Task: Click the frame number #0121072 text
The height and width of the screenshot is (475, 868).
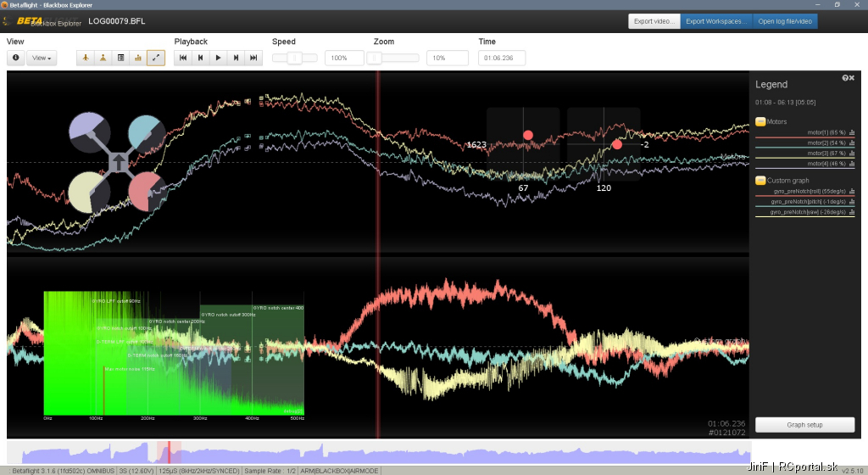Action: point(726,433)
